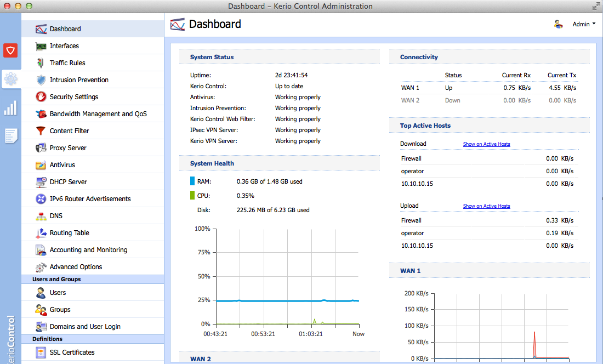Click the operator row under Upload

pyautogui.click(x=489, y=233)
